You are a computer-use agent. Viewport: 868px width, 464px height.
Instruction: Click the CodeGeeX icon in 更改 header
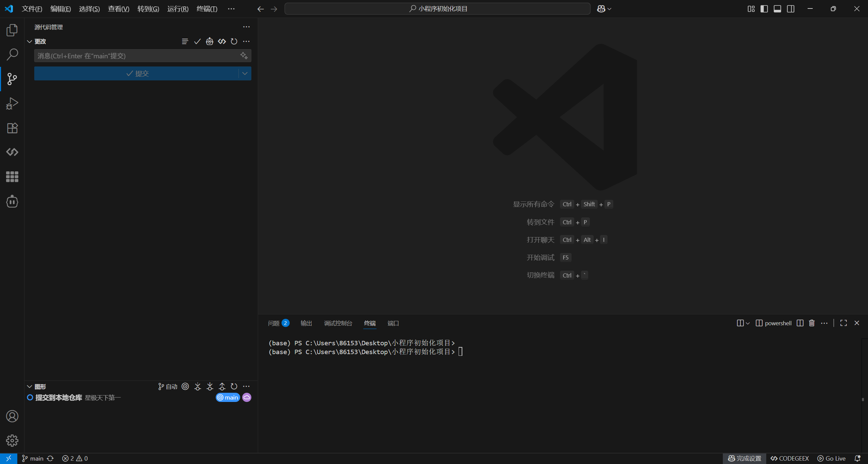[x=222, y=41]
